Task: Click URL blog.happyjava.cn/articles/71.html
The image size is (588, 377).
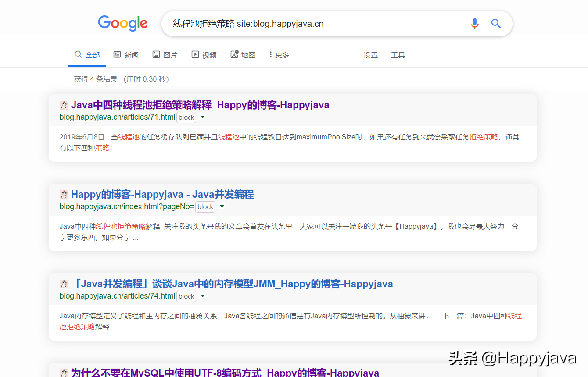Action: (x=117, y=117)
